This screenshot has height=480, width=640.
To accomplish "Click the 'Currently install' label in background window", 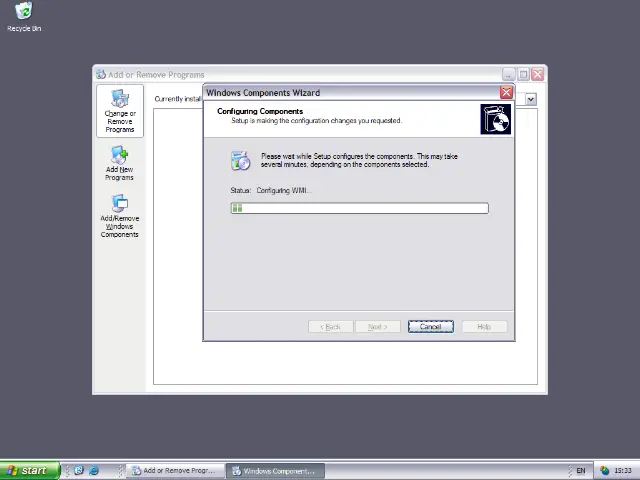I will pos(178,99).
